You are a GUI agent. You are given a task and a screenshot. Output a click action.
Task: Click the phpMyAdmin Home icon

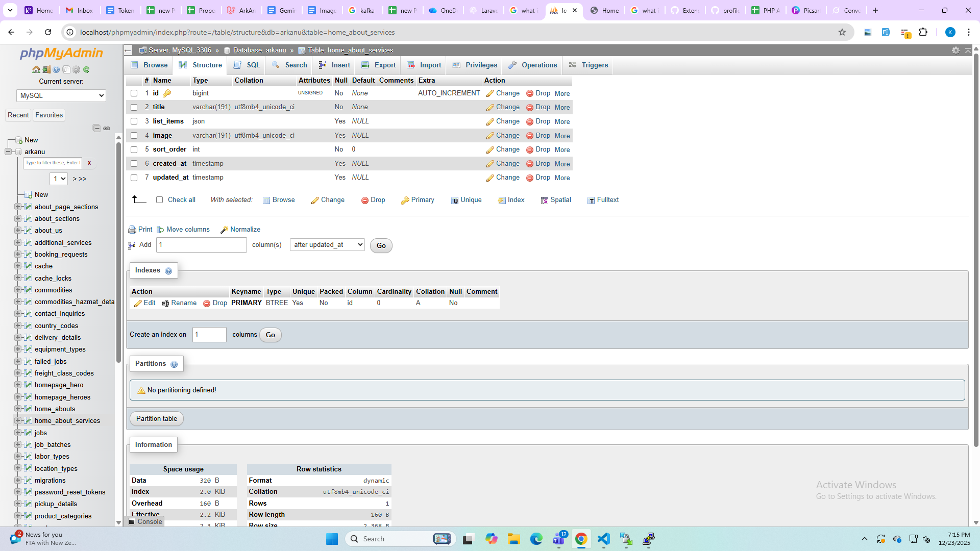pos(36,70)
